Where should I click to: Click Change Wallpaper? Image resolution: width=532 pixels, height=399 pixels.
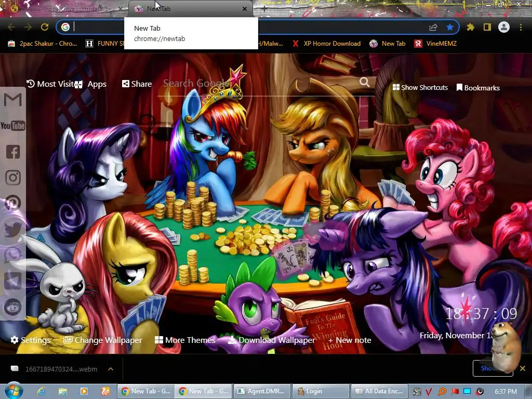(103, 340)
